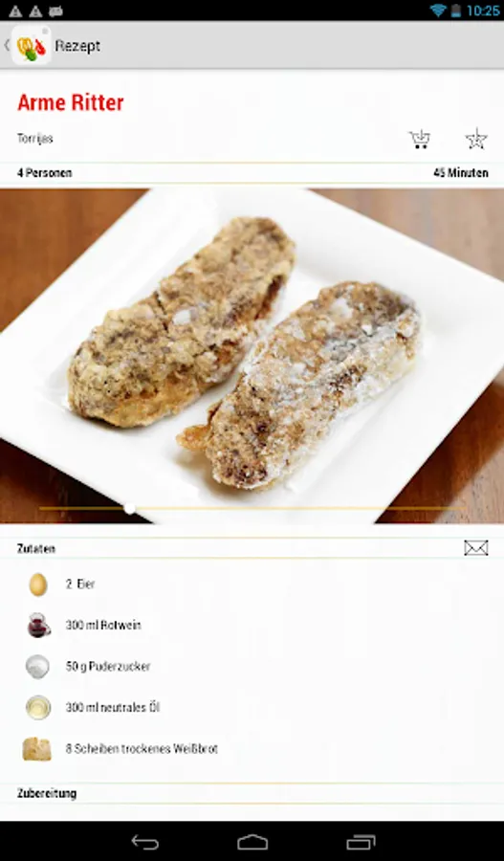Select the 4 Personen serving label

(x=44, y=173)
